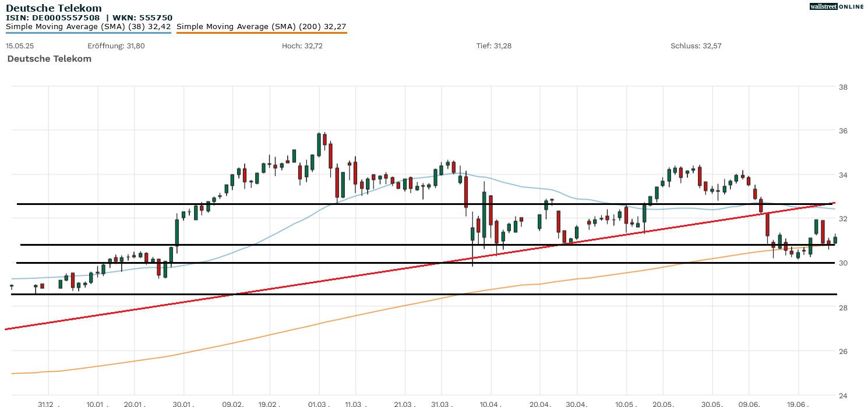
Task: Click the x-axis date 20.05.
Action: [x=664, y=404]
